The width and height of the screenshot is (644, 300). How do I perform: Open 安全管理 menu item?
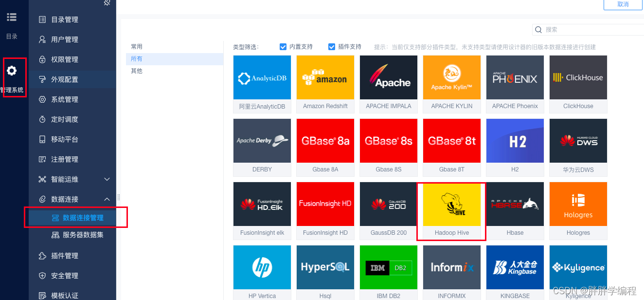click(72, 276)
